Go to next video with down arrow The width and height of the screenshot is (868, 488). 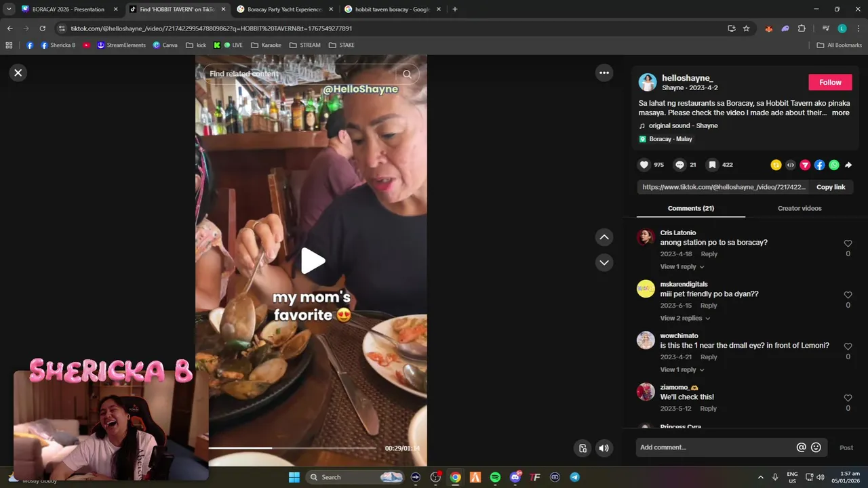(604, 262)
